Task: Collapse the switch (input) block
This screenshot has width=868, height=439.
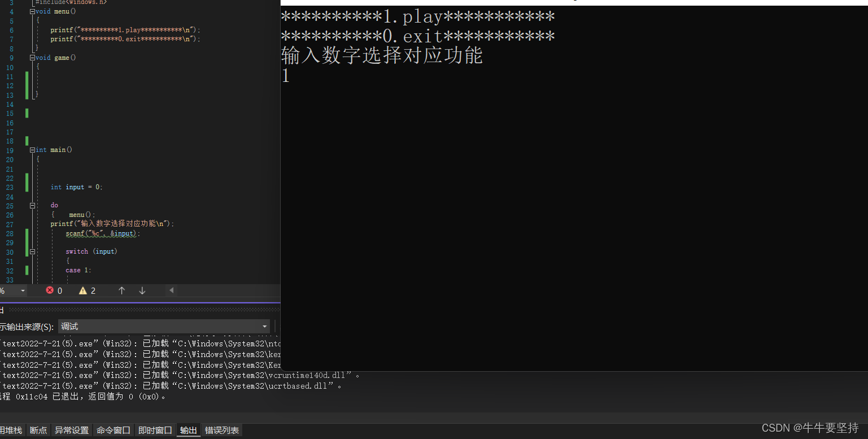Action: pos(33,252)
